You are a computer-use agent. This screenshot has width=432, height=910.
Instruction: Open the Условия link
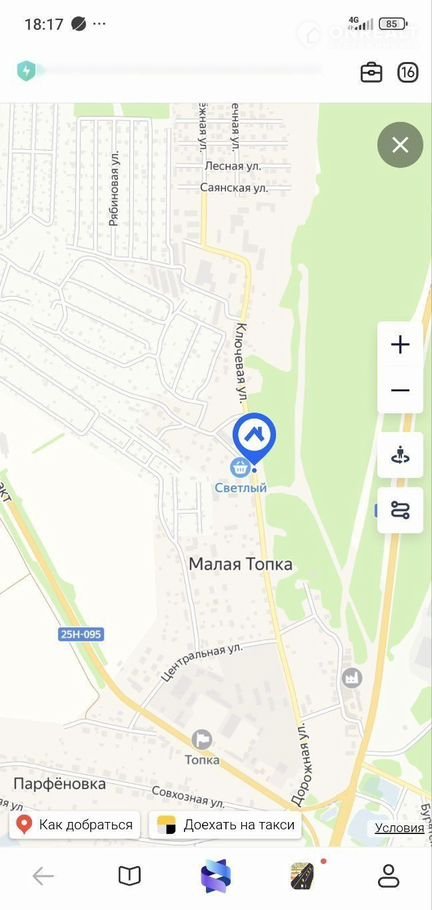pos(399,828)
